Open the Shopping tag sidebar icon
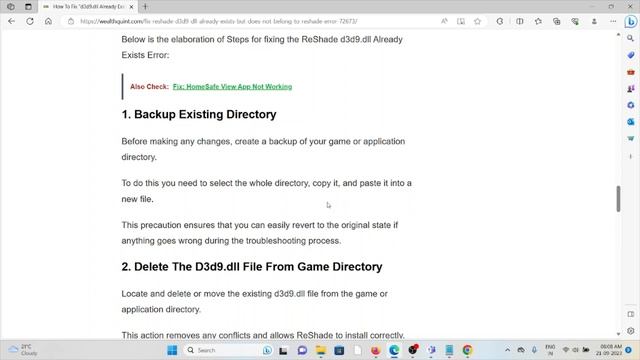The width and height of the screenshot is (640, 360). click(631, 55)
